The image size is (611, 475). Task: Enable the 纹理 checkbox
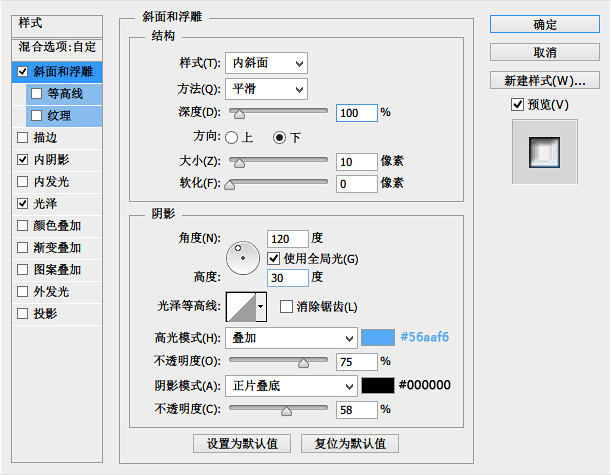tap(36, 115)
